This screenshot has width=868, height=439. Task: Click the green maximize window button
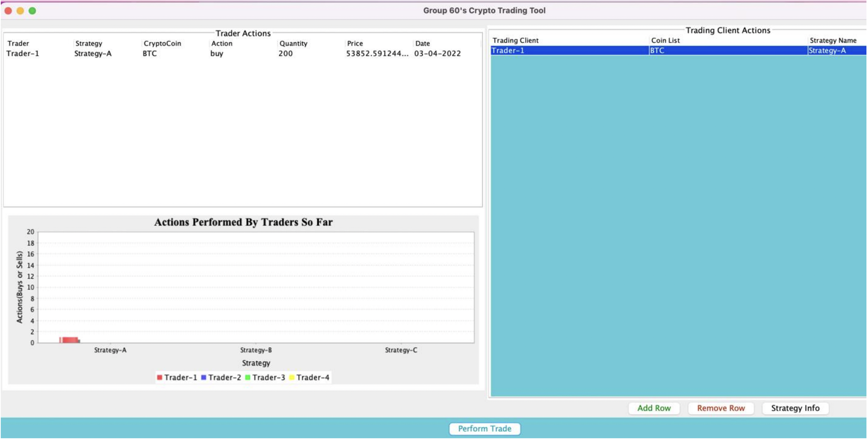(x=33, y=11)
